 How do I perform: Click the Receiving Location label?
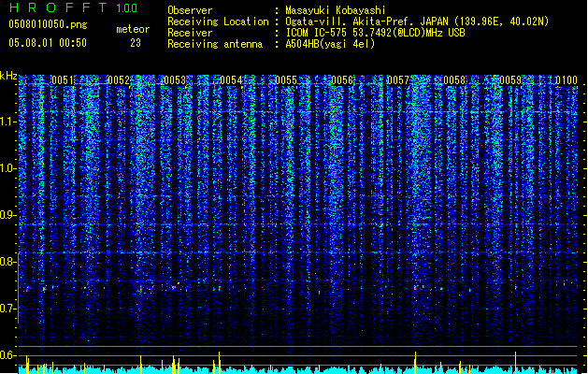point(218,22)
